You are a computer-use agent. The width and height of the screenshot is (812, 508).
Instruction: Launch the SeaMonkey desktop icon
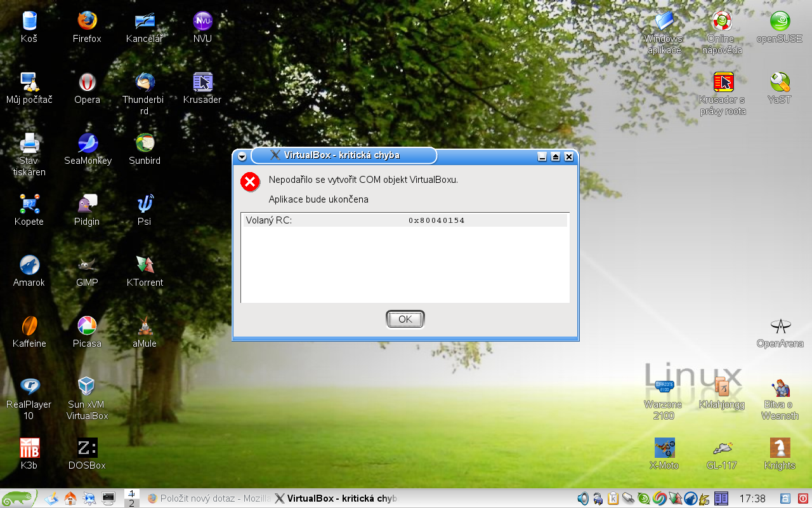[x=88, y=149]
